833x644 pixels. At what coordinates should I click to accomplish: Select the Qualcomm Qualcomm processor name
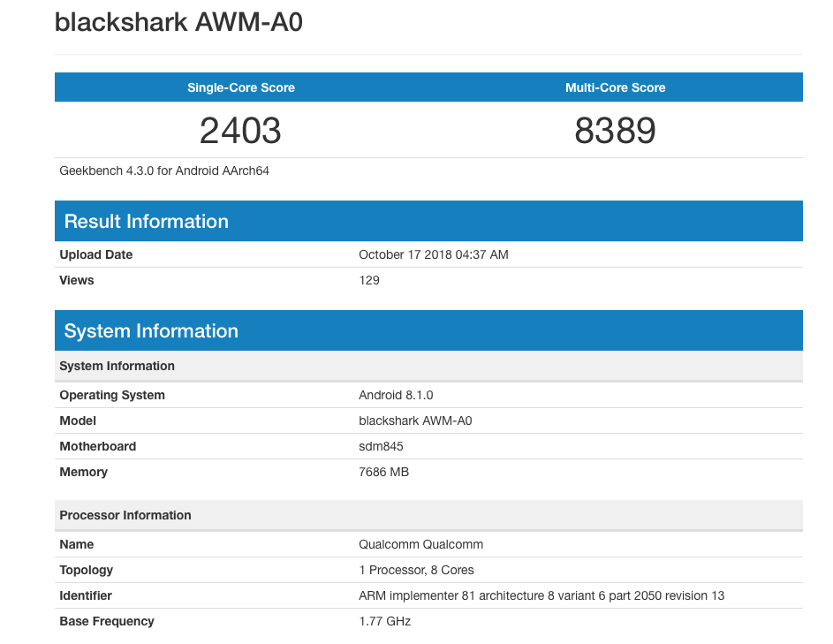point(420,544)
